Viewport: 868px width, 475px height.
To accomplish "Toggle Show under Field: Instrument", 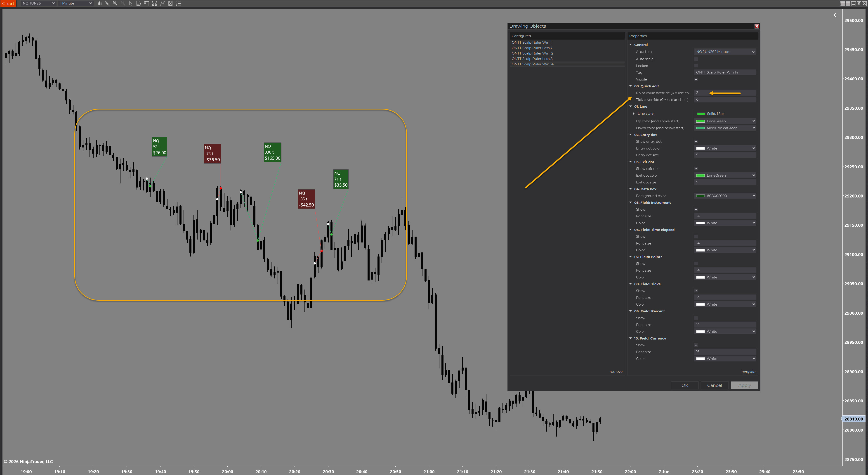I will pos(696,209).
